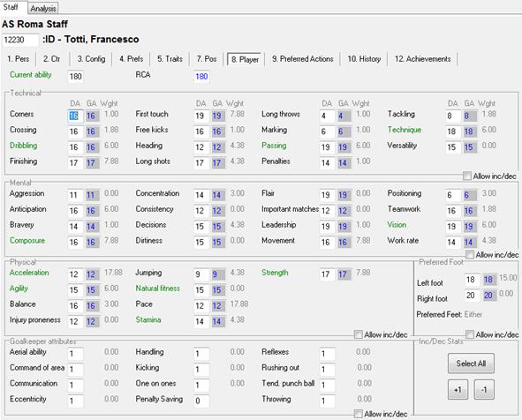522x420 pixels.
Task: Switch to the Analysis tab
Action: tap(43, 8)
